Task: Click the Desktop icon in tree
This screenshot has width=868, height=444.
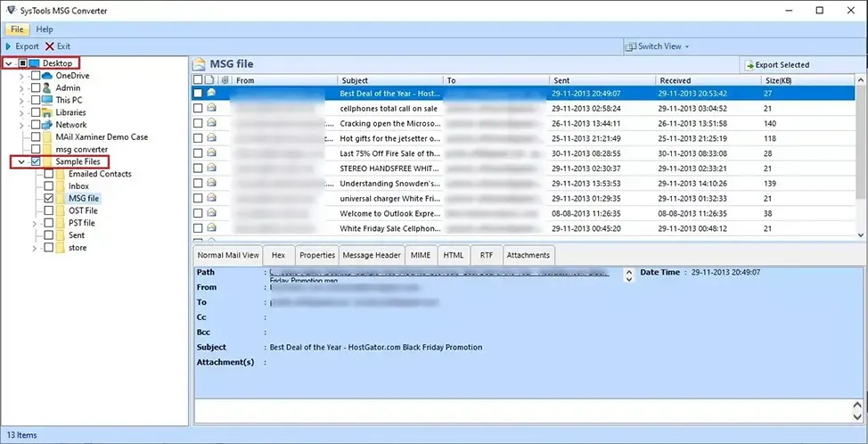Action: [35, 63]
